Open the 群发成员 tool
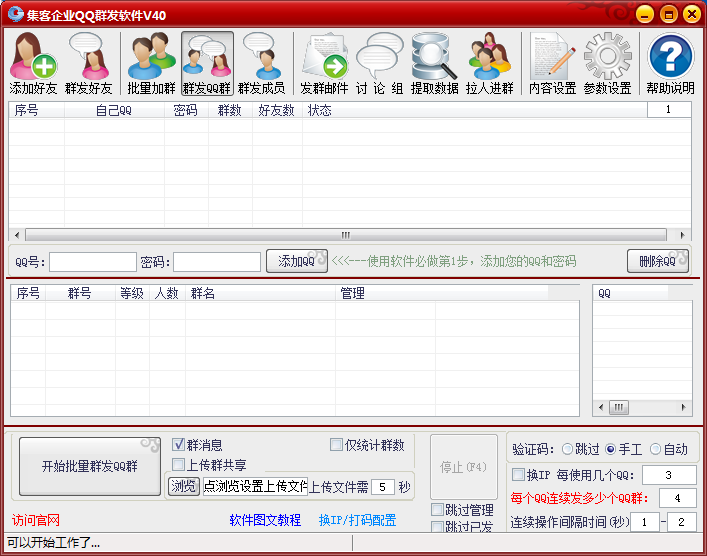 tap(262, 63)
